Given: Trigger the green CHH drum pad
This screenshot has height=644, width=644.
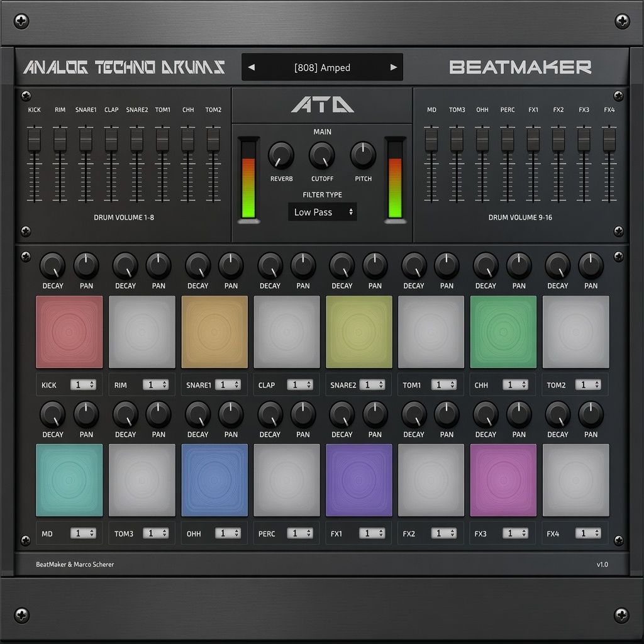Looking at the screenshot, I should 504,332.
